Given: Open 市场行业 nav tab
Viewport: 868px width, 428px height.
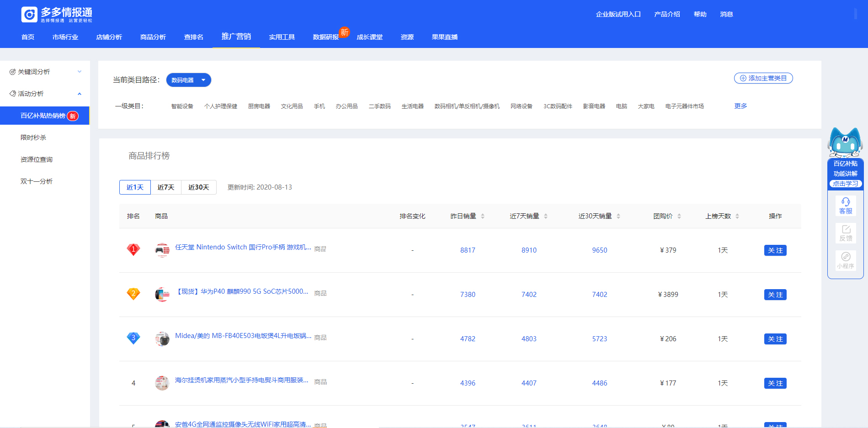Looking at the screenshot, I should pos(65,37).
